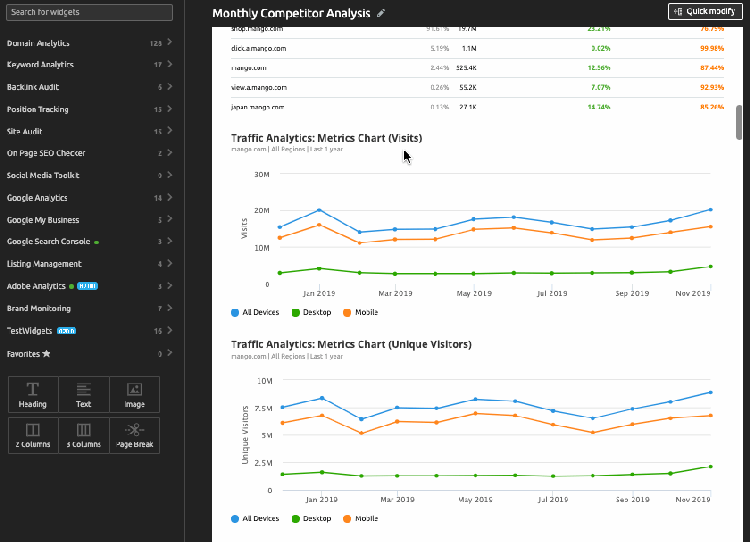This screenshot has width=750, height=542.
Task: Open TestWidgets section
Action: click(89, 331)
